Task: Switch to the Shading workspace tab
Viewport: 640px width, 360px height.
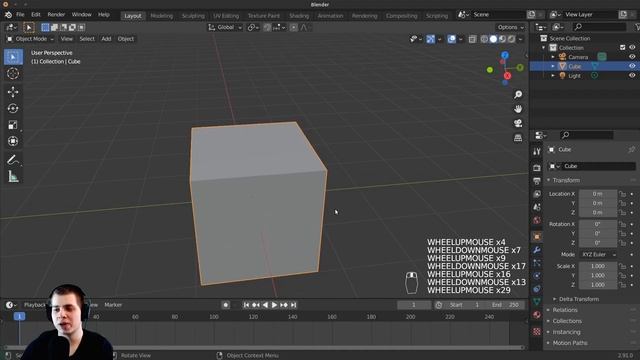Action: (x=299, y=16)
